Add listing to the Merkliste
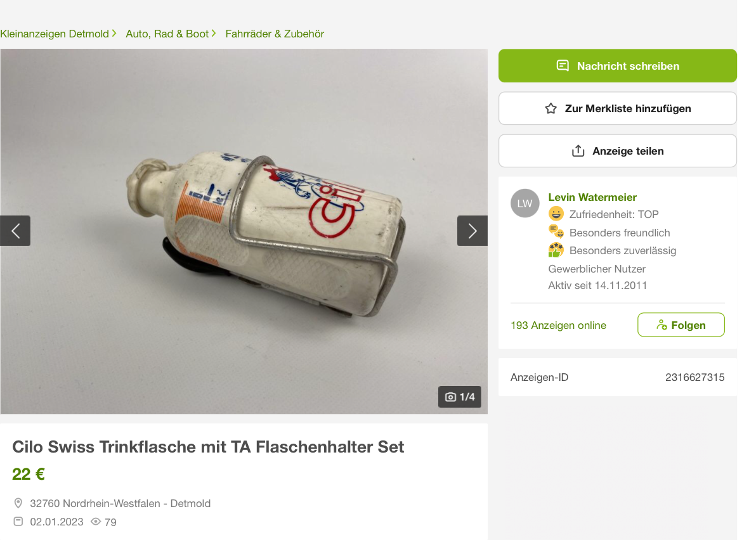The height and width of the screenshot is (540, 756). pyautogui.click(x=618, y=108)
